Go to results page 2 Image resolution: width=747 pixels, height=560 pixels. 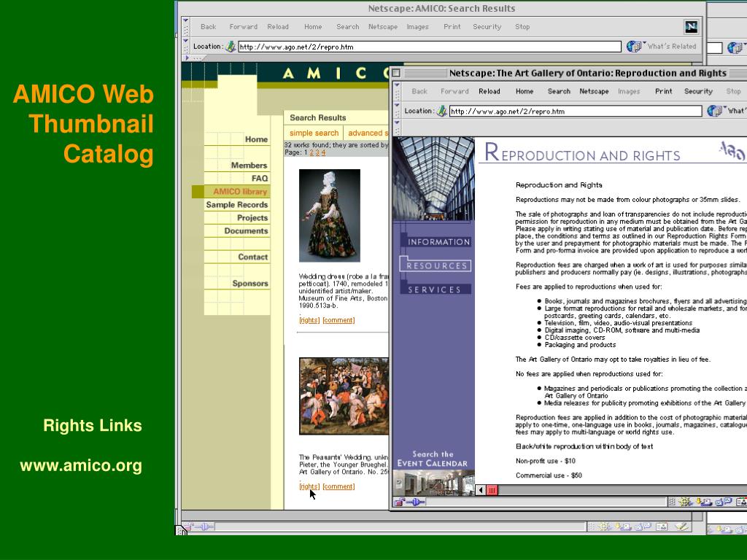(311, 152)
